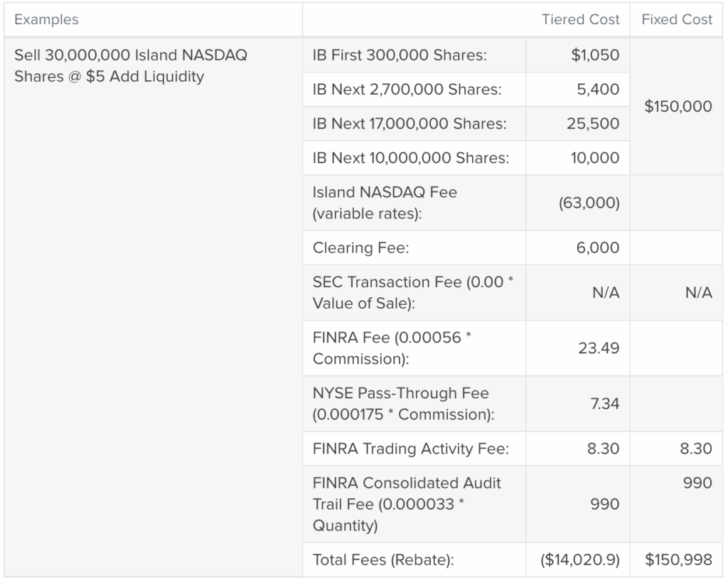Select the $150,998 total fixed cost
Screen dimensions: 728x578
(x=678, y=560)
